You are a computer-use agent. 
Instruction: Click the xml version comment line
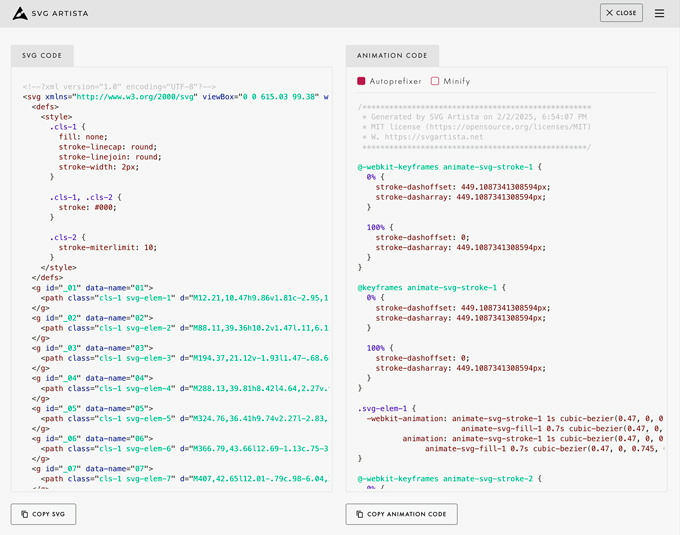tap(119, 87)
